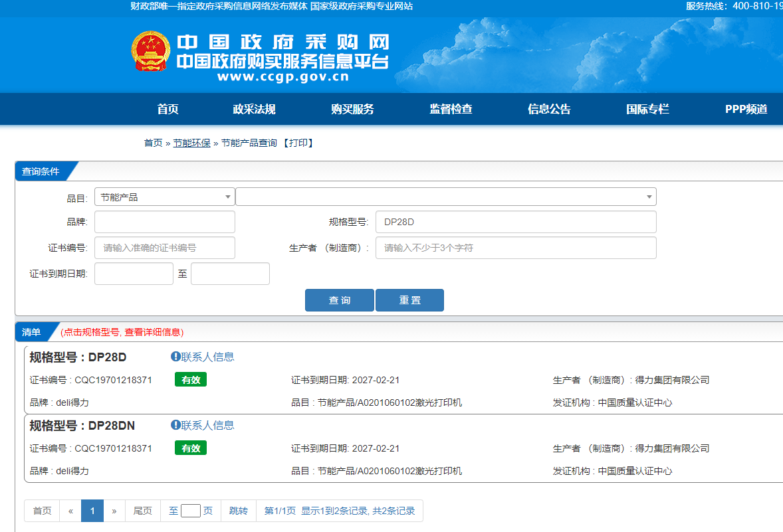Select page 1 in pagination
The height and width of the screenshot is (532, 783).
pos(92,511)
